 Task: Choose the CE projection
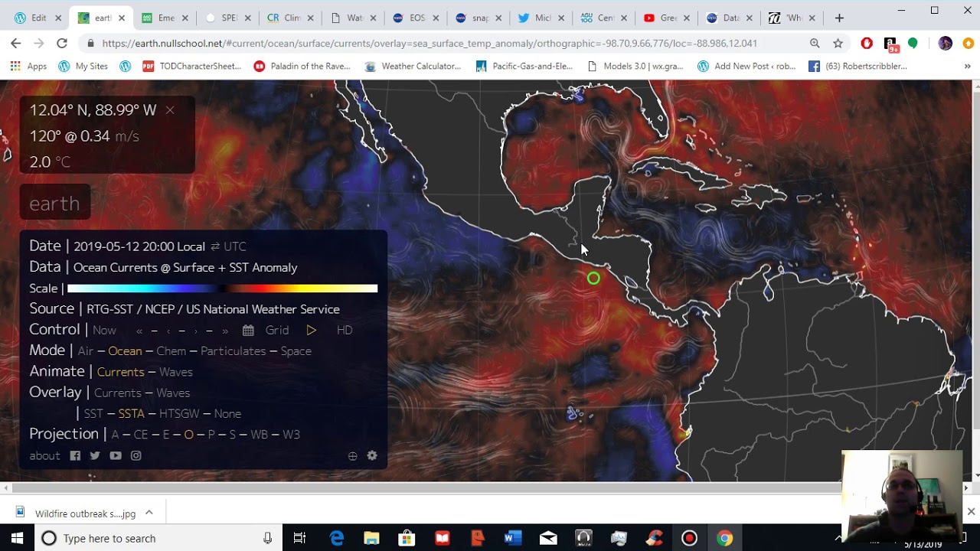pyautogui.click(x=141, y=435)
